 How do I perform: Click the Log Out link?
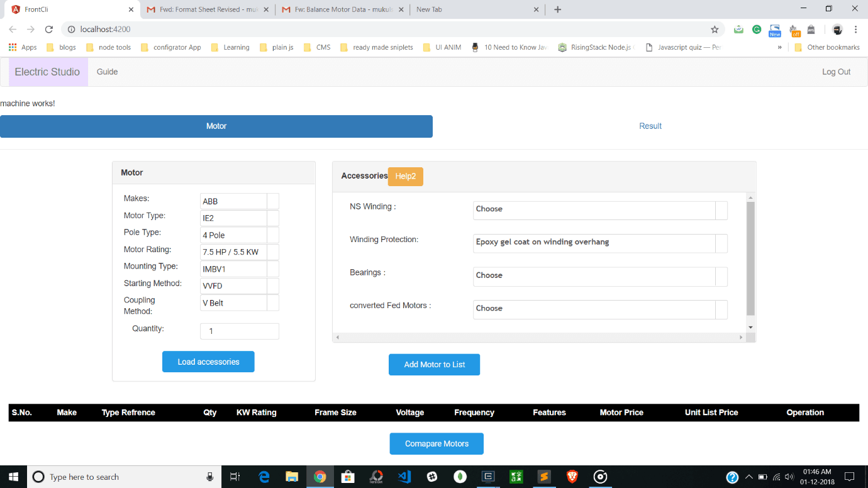tap(836, 72)
